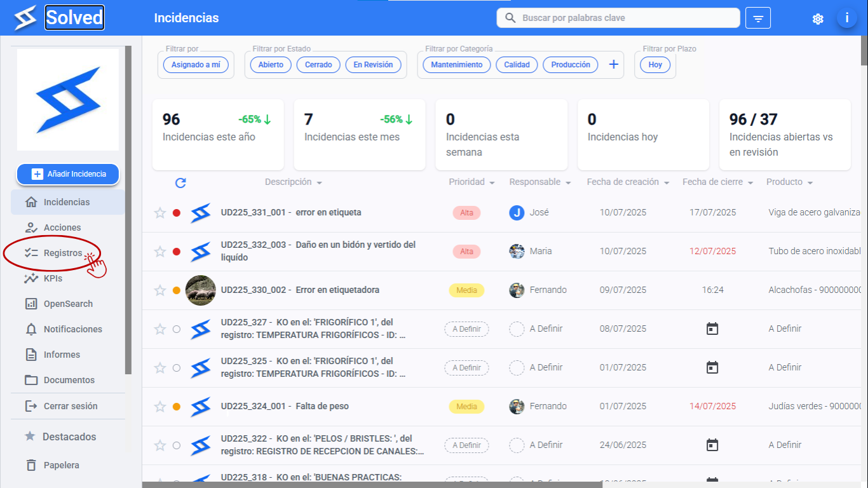868x488 pixels.
Task: Click the Añadir Incidencia button
Action: click(x=68, y=174)
